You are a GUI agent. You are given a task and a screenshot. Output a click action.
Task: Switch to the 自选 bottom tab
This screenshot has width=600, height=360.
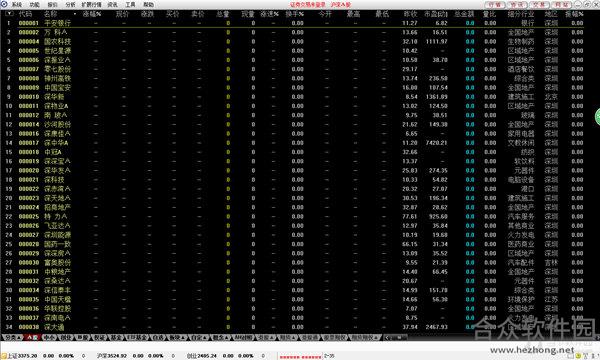tap(158, 338)
